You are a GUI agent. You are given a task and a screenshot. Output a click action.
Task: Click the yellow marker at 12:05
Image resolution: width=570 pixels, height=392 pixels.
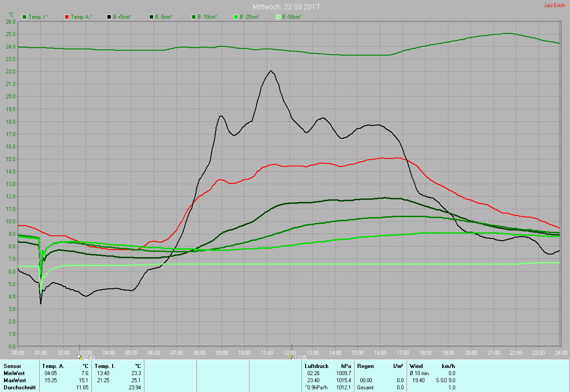pyautogui.click(x=291, y=357)
